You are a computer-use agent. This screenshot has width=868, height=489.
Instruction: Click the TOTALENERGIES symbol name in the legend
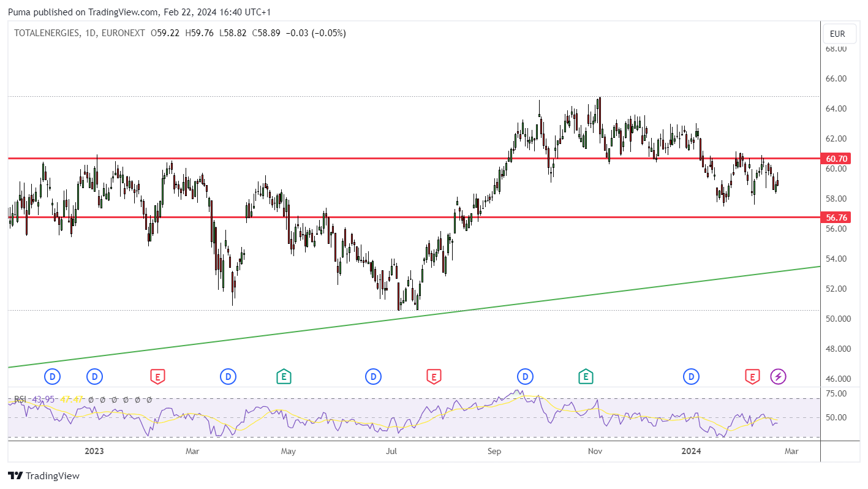click(47, 33)
